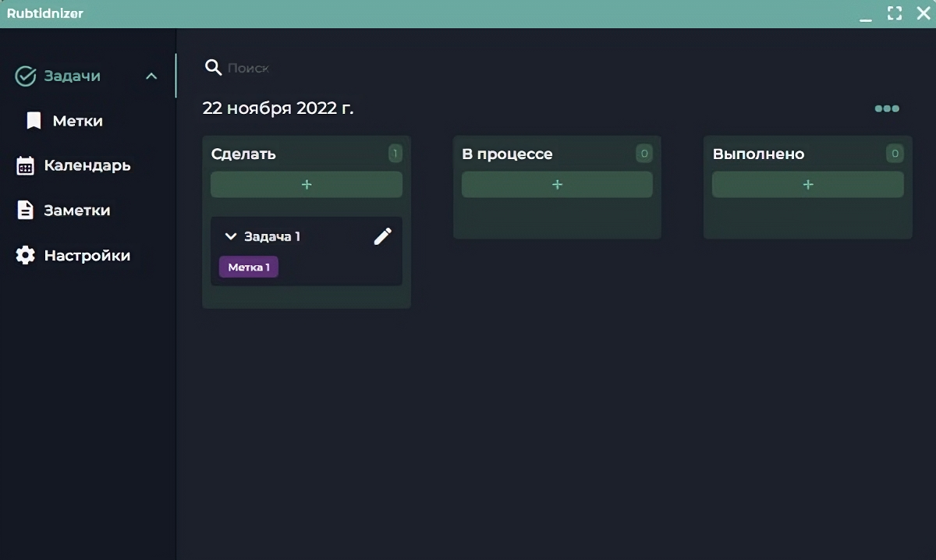
Task: Add a task to Выполнено column
Action: (808, 185)
